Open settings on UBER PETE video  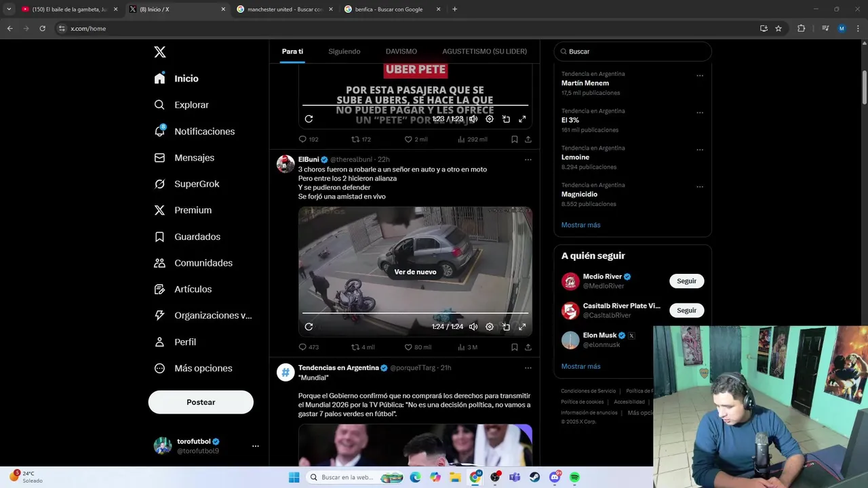click(490, 119)
